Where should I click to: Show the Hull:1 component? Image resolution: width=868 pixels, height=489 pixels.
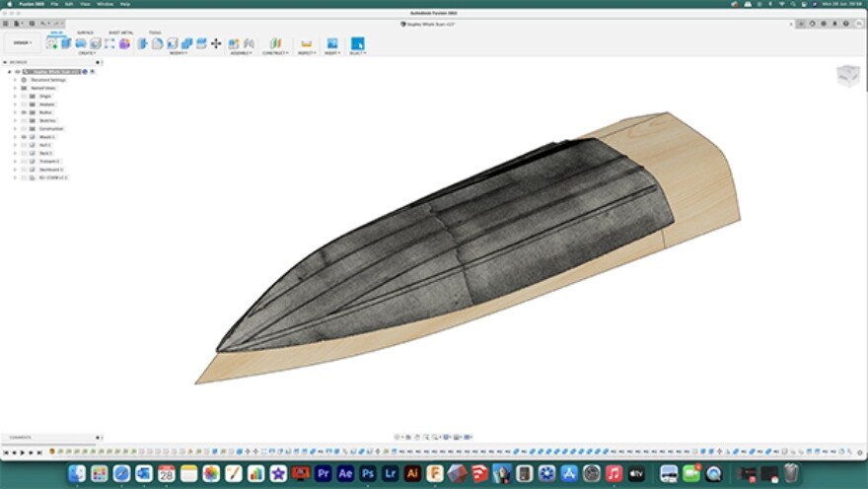point(24,145)
